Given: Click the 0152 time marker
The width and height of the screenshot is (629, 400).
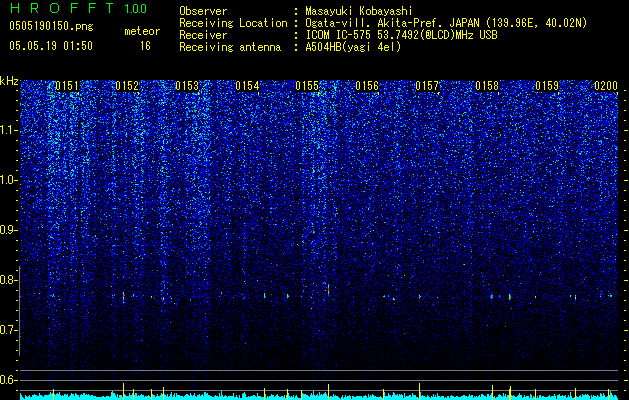Looking at the screenshot, I should [127, 86].
